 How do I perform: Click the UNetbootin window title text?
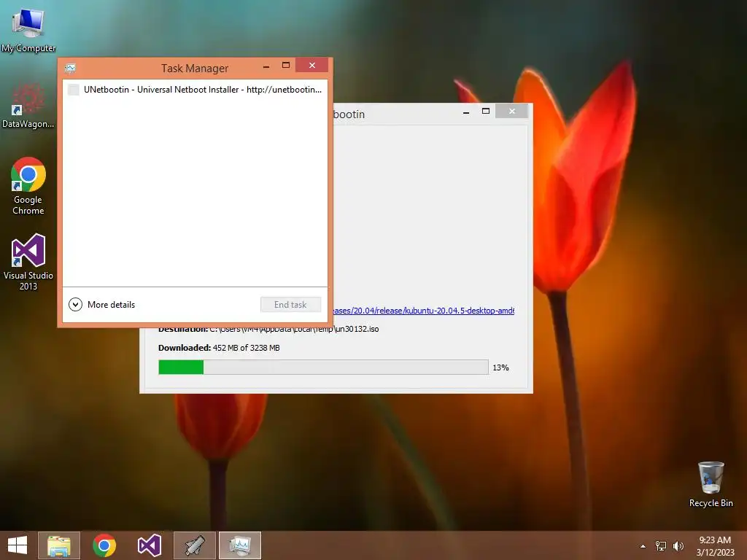point(349,114)
